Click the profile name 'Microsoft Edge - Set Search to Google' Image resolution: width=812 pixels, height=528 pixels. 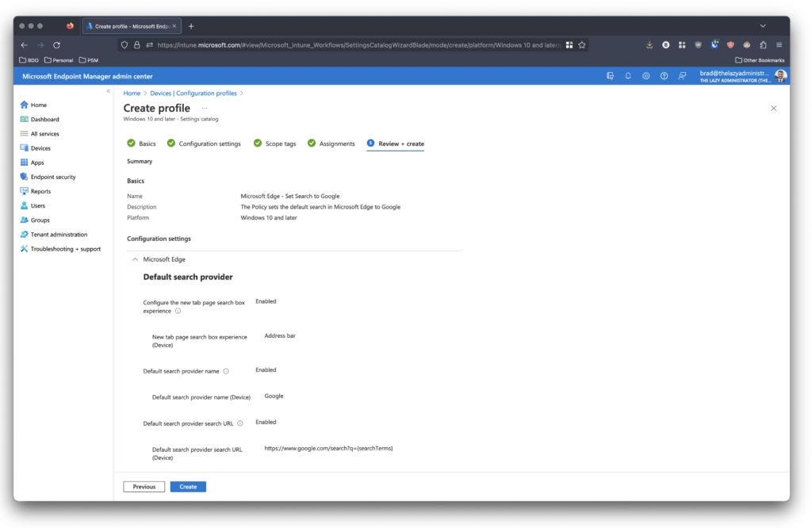290,196
